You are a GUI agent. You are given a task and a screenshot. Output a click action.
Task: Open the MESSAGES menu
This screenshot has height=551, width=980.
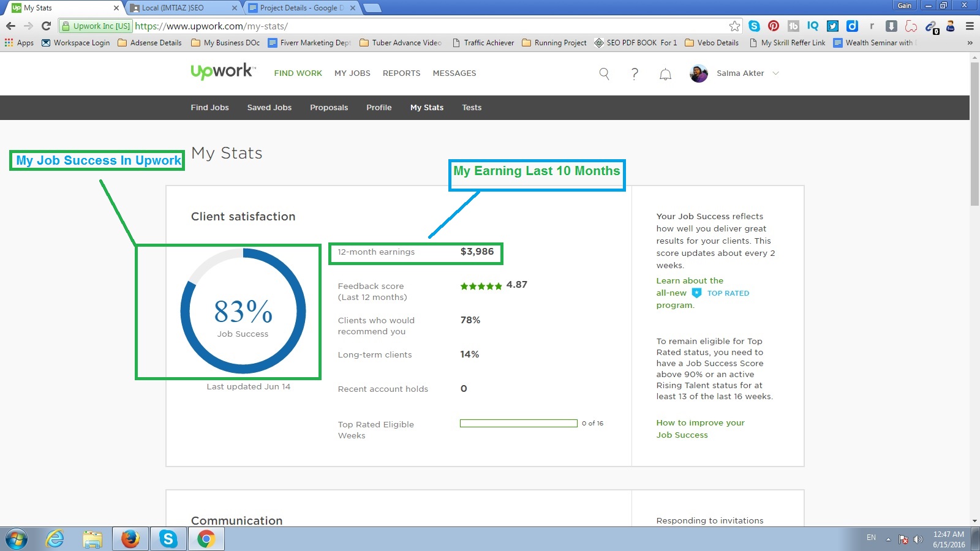tap(454, 73)
